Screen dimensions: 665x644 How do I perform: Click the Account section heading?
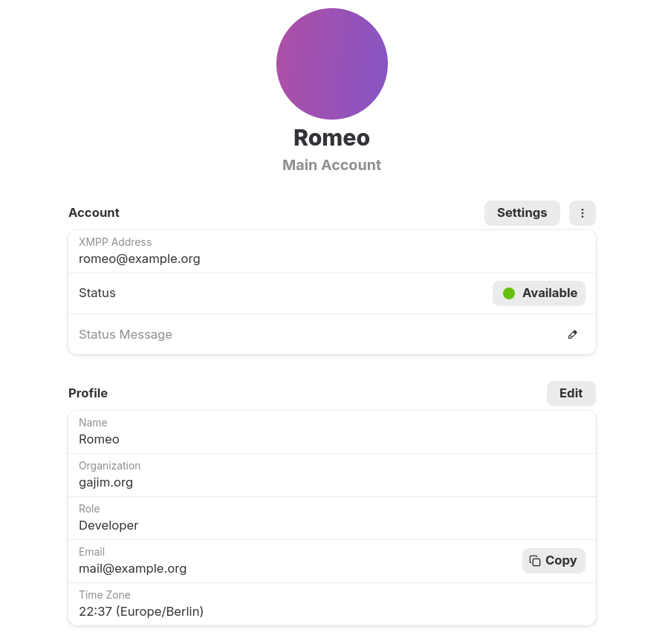(x=94, y=212)
